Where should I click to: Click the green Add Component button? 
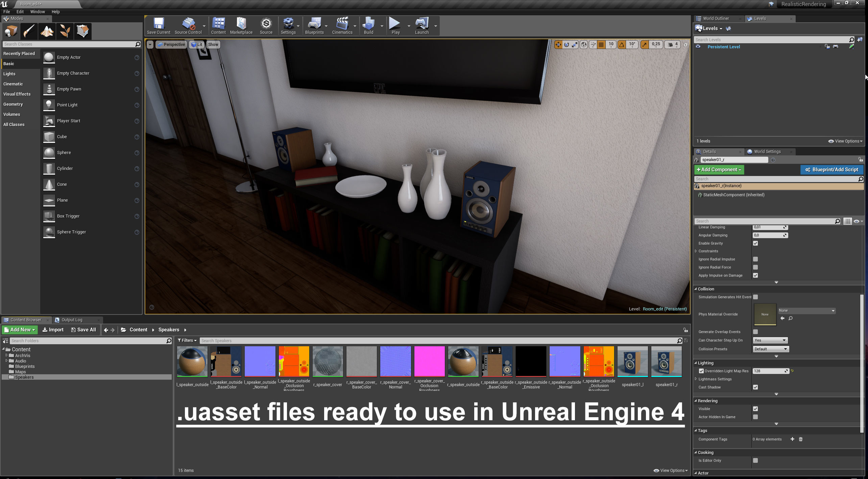719,170
